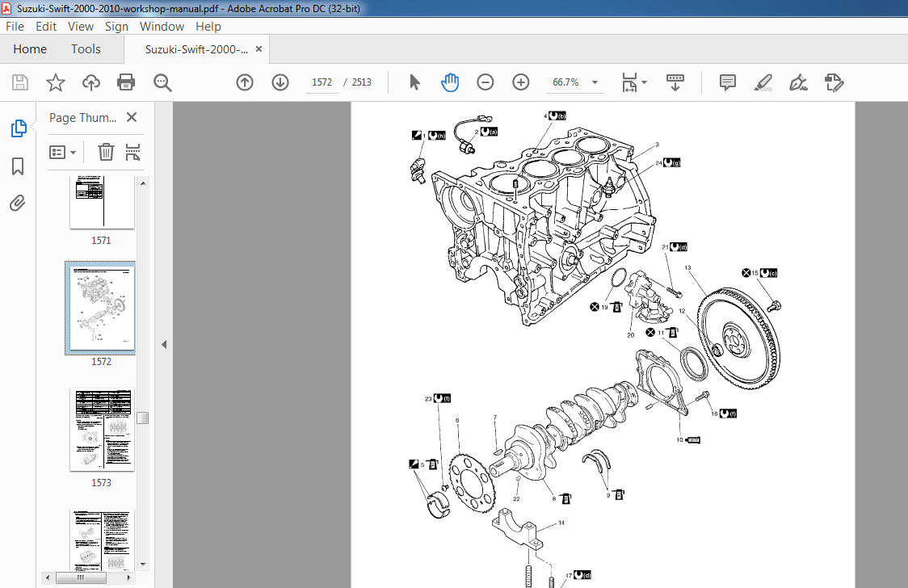Open the Edit menu
908x588 pixels.
[x=46, y=27]
